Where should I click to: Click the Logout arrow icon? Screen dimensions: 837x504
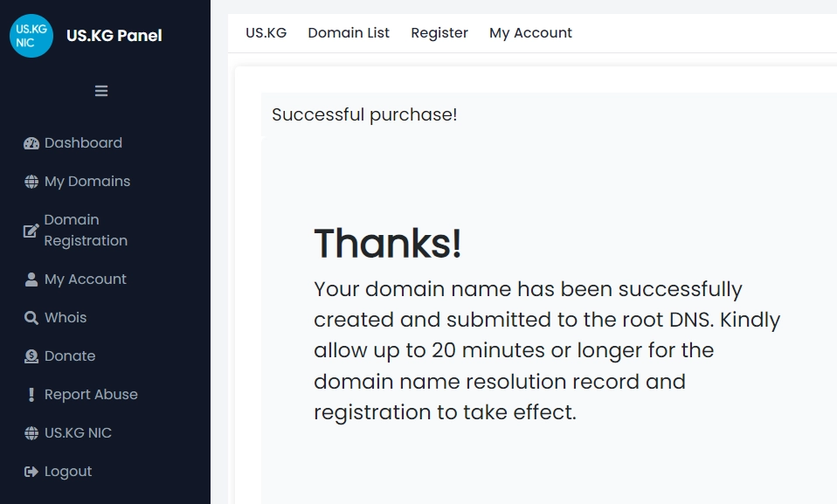pos(31,472)
